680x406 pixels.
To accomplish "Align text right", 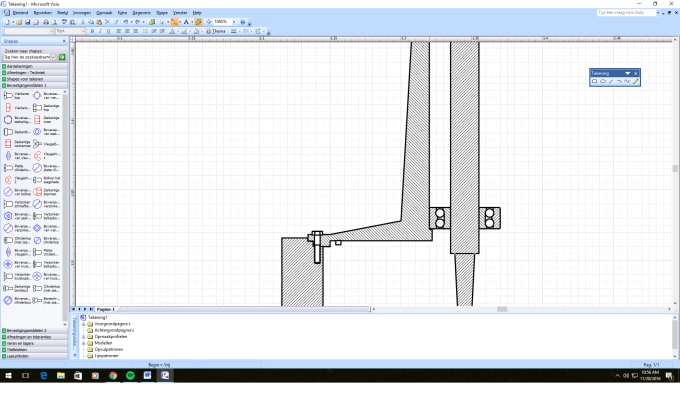I will coord(136,31).
